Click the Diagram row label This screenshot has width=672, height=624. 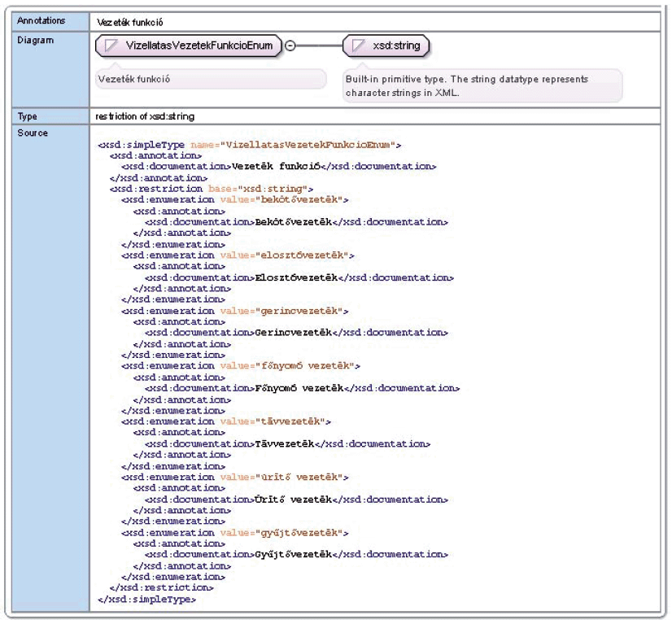[x=36, y=41]
